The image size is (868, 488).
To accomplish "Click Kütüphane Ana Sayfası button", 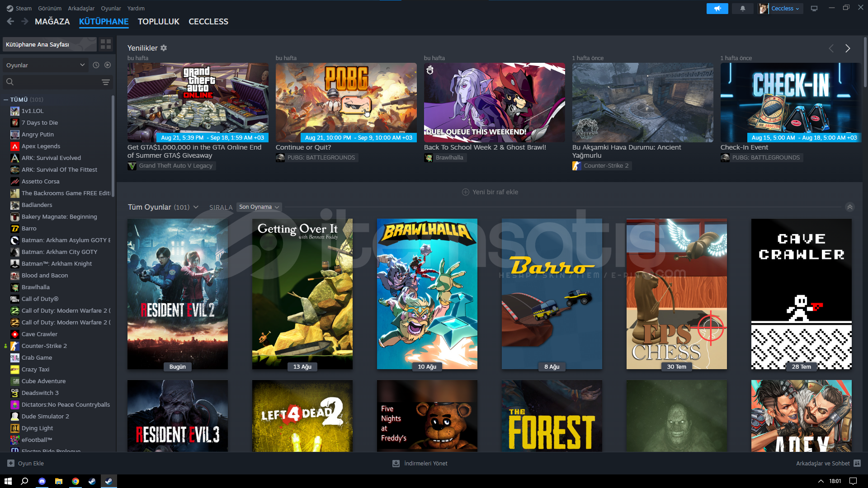I will pyautogui.click(x=49, y=44).
